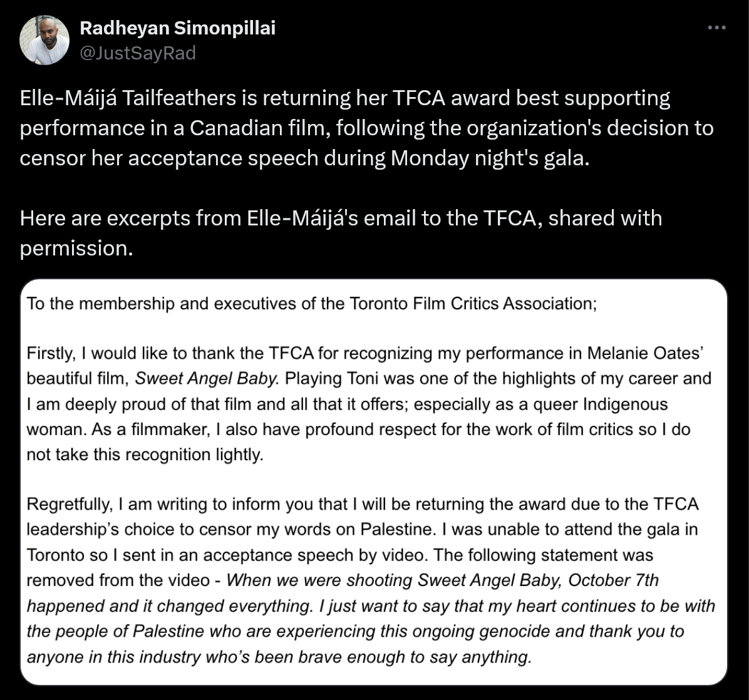Click Radheyan Simonpillai's profile avatar
Image resolution: width=749 pixels, height=700 pixels.
(44, 40)
